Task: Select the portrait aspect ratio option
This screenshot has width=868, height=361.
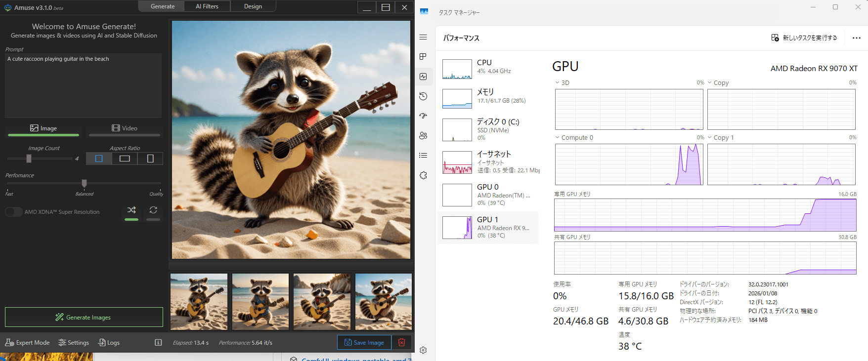Action: (150, 159)
